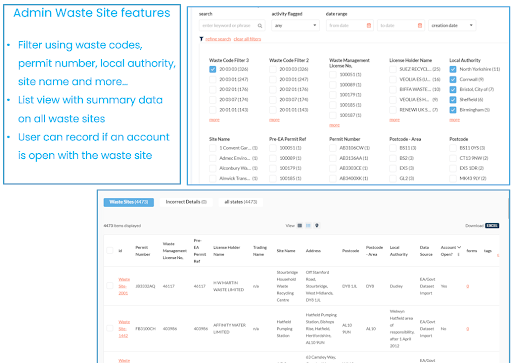Screen dimensions: 512x363
Task: Click the Postcode column header in the table
Action: click(350, 251)
